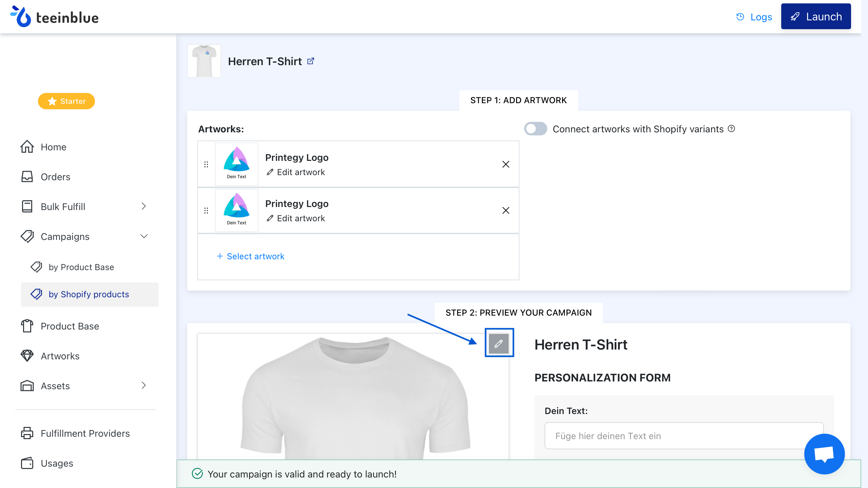Edit artwork for first Printegy Logo
The image size is (868, 488).
pyautogui.click(x=296, y=172)
